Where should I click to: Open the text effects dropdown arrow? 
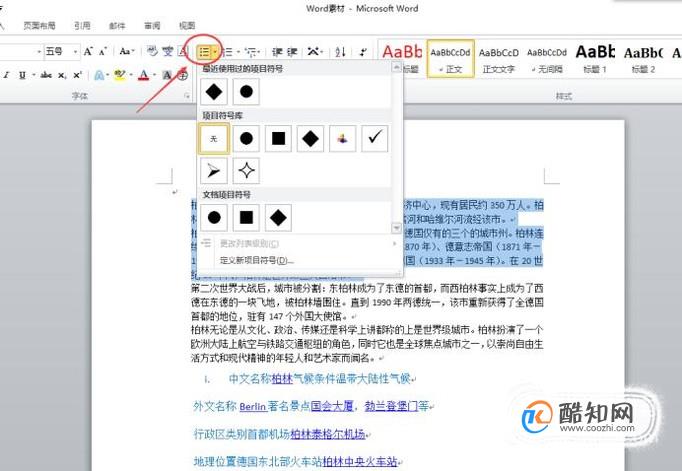pyautogui.click(x=109, y=76)
